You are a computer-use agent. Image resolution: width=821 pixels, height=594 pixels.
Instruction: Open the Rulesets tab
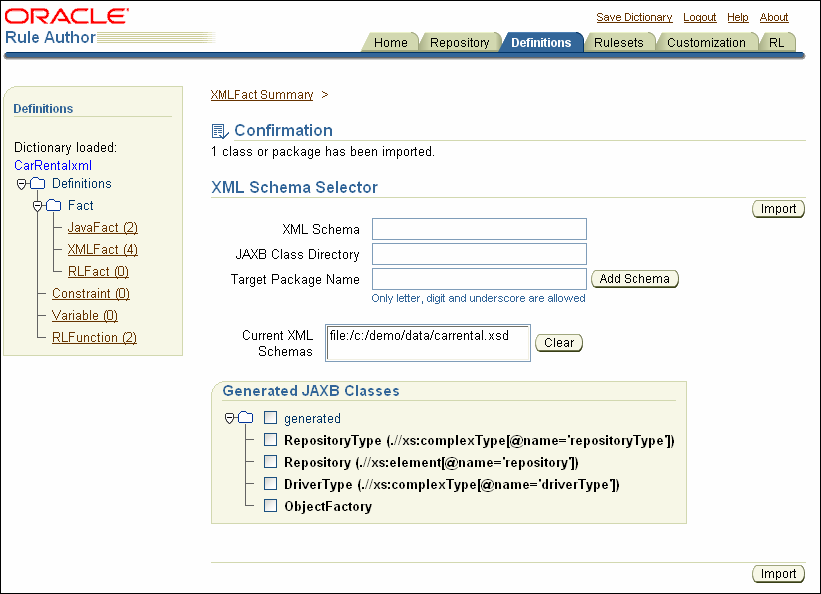coord(620,42)
